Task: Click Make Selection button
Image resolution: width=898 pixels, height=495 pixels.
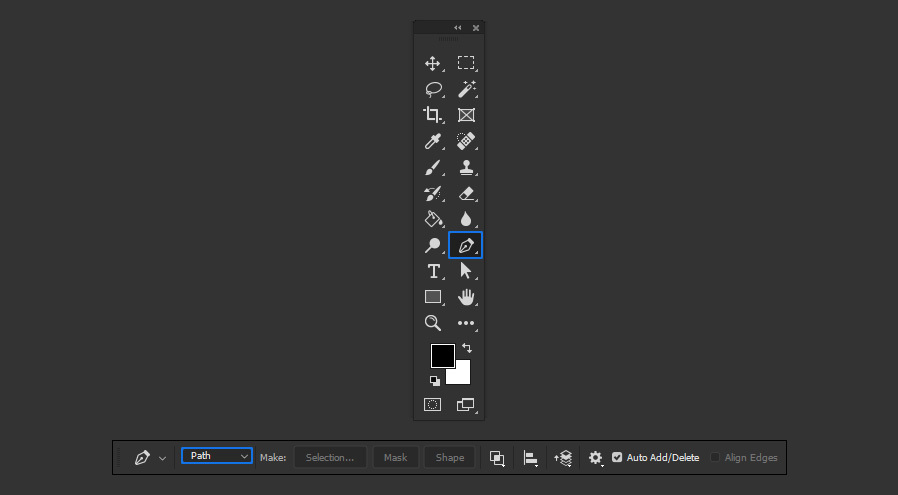Action: click(x=330, y=457)
